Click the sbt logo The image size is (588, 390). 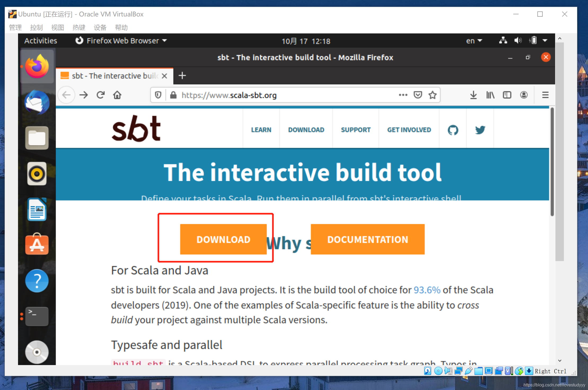point(136,129)
